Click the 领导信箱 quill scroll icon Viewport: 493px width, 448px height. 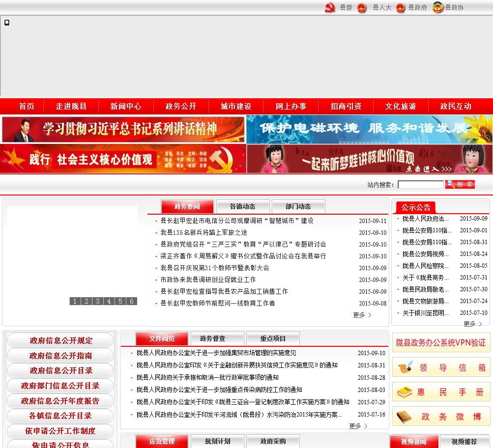(x=406, y=367)
